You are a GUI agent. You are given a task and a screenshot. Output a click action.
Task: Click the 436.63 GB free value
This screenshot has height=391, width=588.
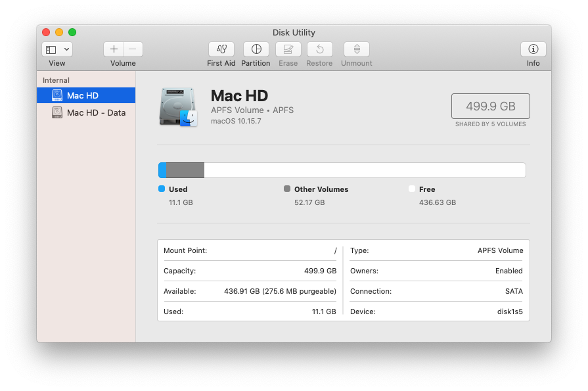pos(438,202)
